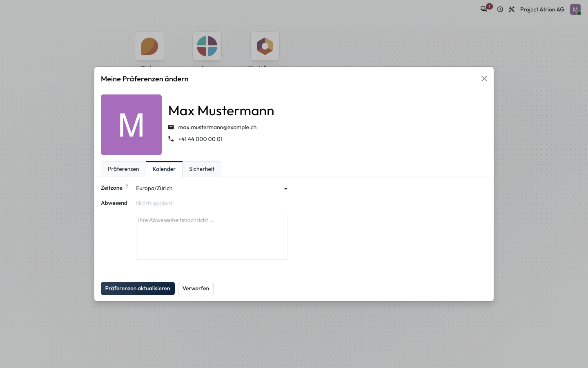
Task: Click the Project Atrion AG company switcher
Action: click(x=542, y=9)
